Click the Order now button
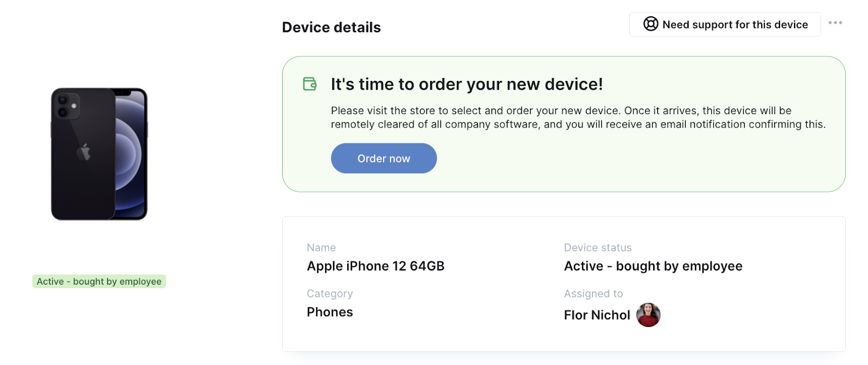This screenshot has width=868, height=365. point(384,158)
